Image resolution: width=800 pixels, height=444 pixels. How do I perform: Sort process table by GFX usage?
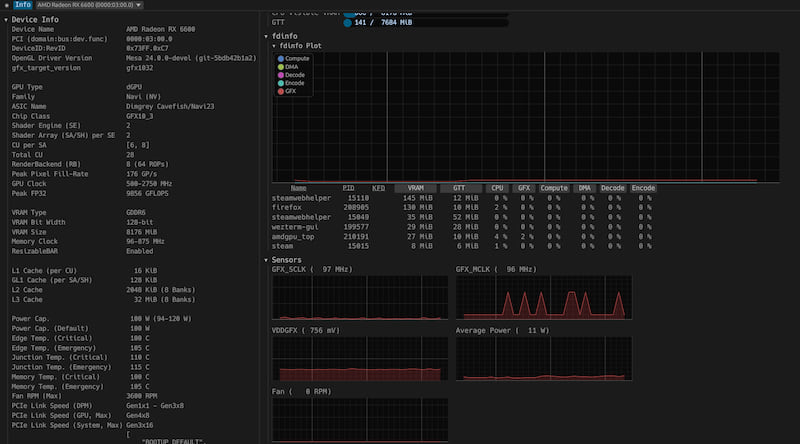point(524,187)
